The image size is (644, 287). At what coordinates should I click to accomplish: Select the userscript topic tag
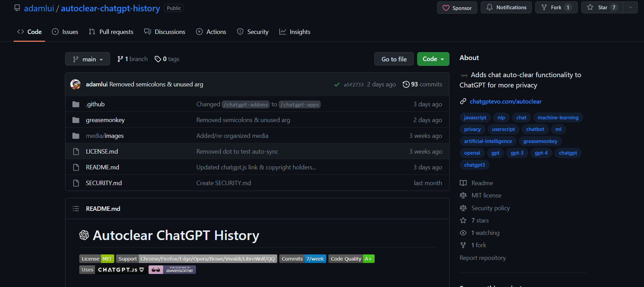pyautogui.click(x=503, y=129)
